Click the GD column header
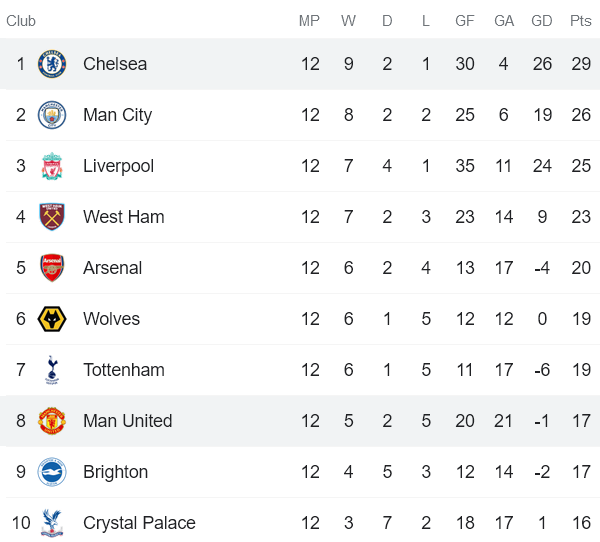This screenshot has width=600, height=542. point(541,21)
